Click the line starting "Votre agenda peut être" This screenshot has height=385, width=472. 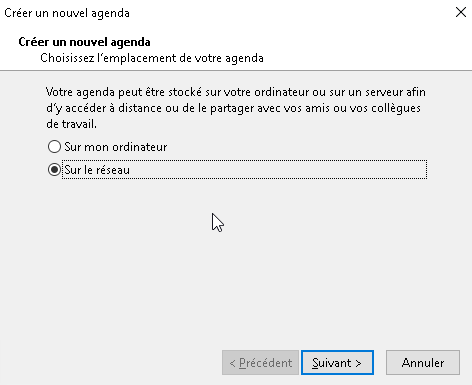click(x=236, y=92)
